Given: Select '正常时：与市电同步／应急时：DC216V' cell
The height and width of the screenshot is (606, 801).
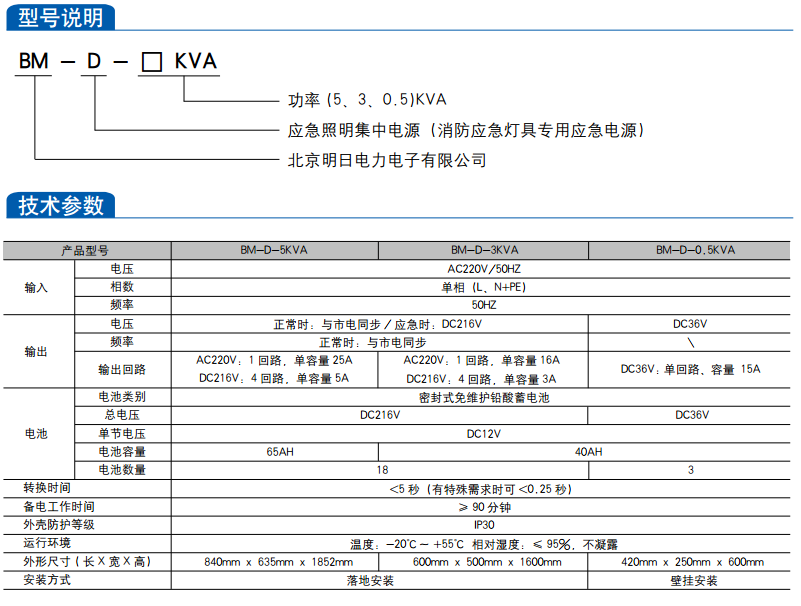Looking at the screenshot, I should tap(378, 324).
